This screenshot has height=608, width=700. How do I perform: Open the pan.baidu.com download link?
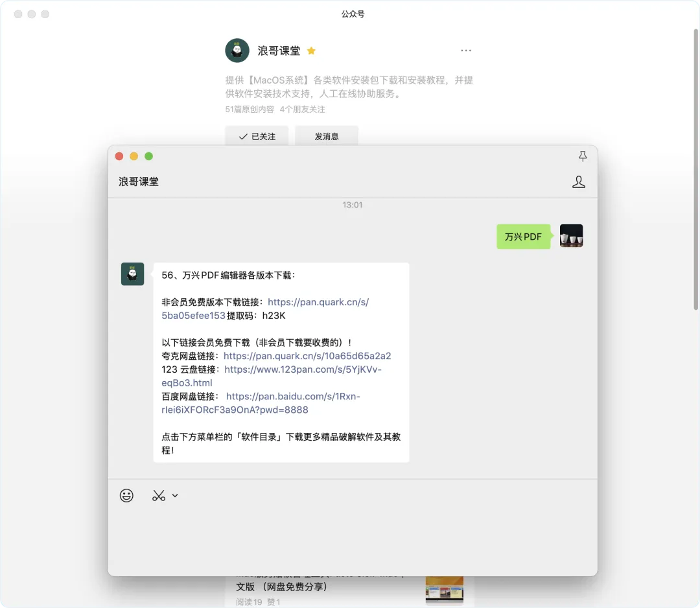pos(261,403)
